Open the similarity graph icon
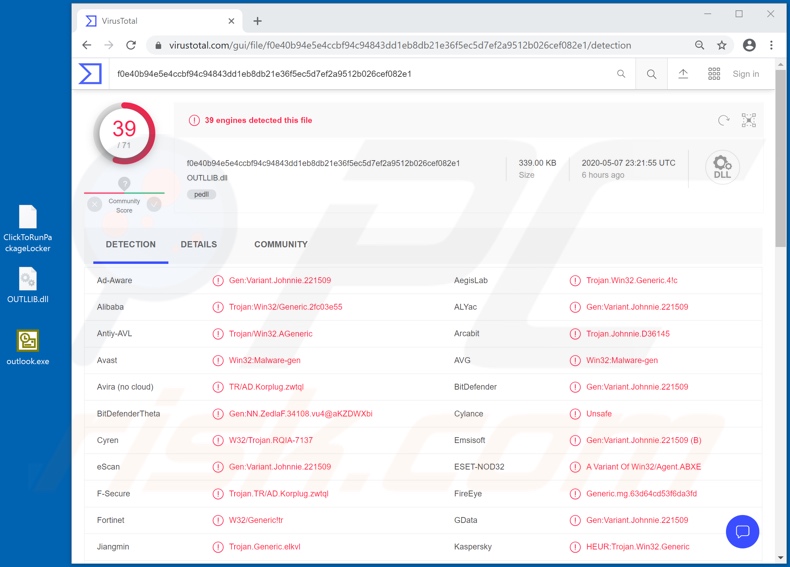The image size is (790, 567). (x=749, y=120)
